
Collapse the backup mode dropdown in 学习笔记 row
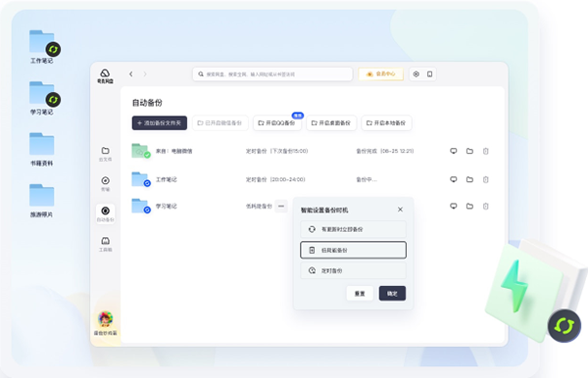click(x=281, y=206)
